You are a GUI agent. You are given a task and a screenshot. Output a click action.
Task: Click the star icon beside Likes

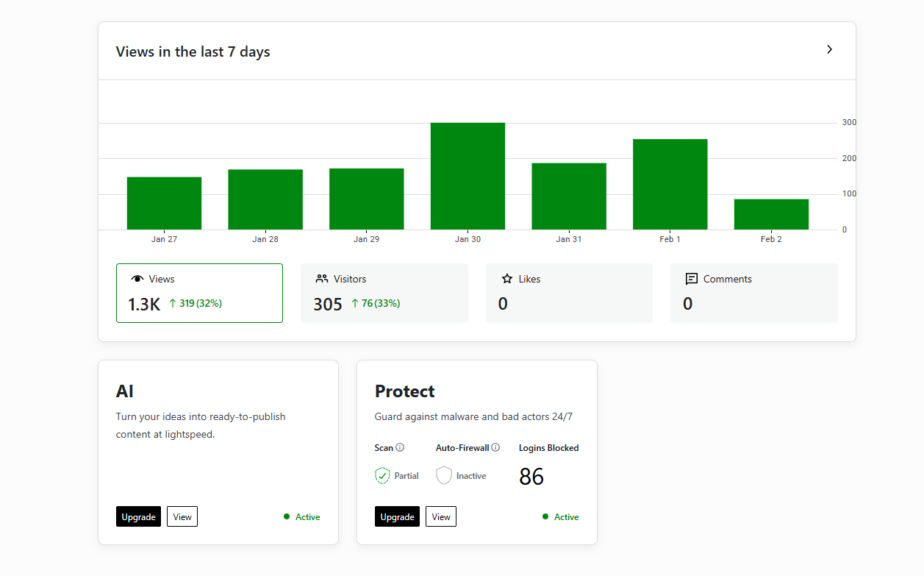[x=507, y=279]
